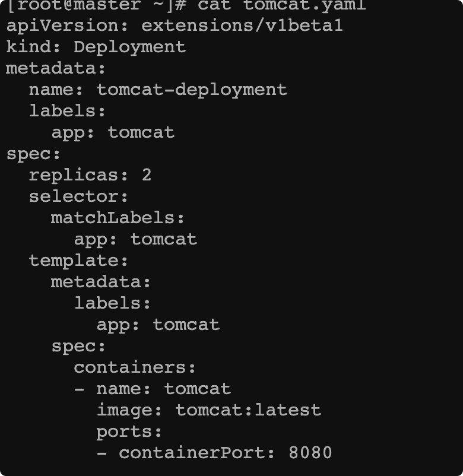The image size is (463, 476).
Task: Click the top-level metadata: key
Action: click(56, 68)
